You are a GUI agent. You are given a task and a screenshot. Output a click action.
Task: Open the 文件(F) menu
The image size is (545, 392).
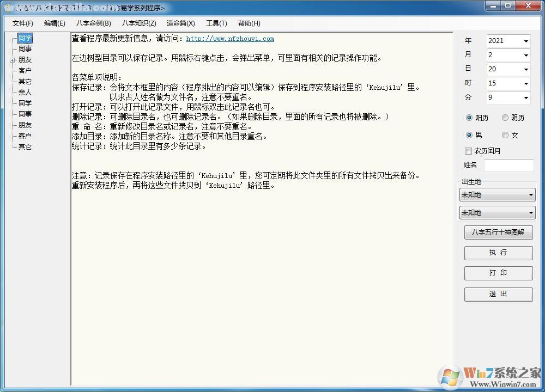point(22,23)
